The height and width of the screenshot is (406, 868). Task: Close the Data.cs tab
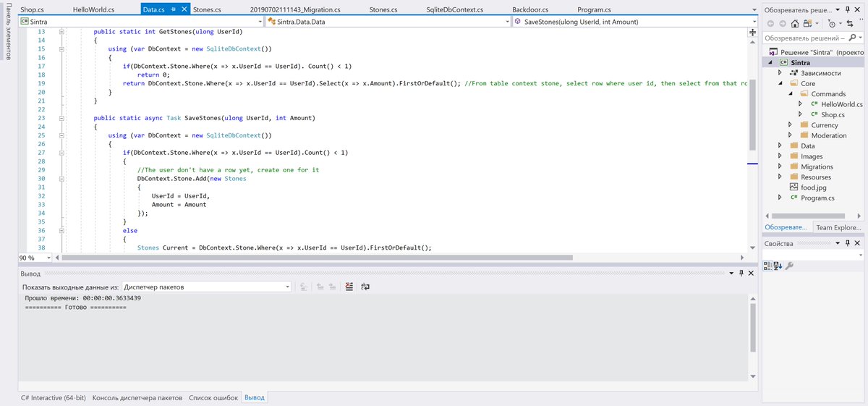click(x=184, y=10)
